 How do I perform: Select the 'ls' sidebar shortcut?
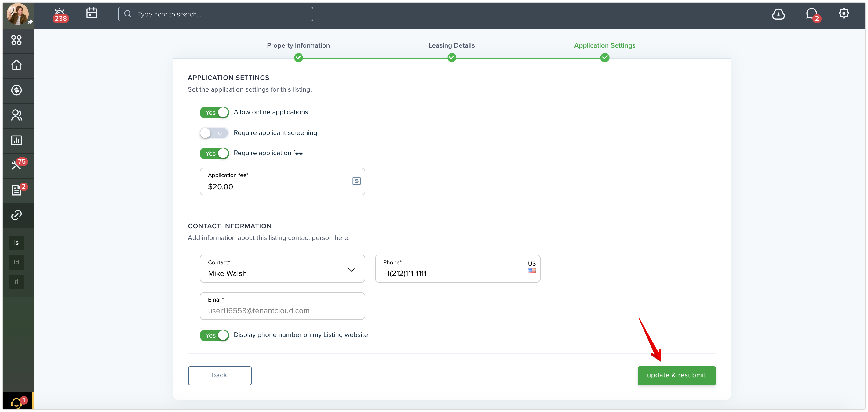click(x=16, y=243)
